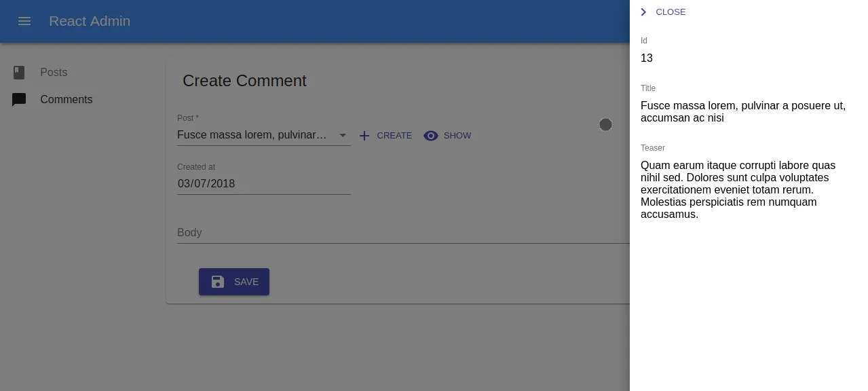
Task: Click the CREATE label next to Post
Action: coord(394,136)
